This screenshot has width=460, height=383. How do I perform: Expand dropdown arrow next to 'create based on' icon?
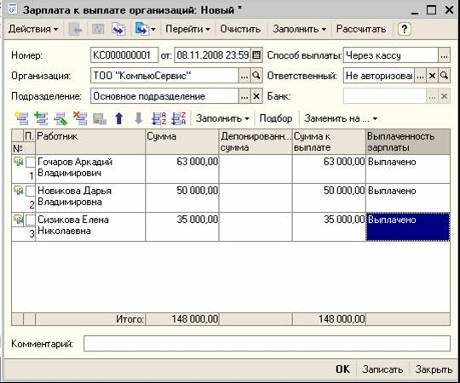[x=153, y=30]
